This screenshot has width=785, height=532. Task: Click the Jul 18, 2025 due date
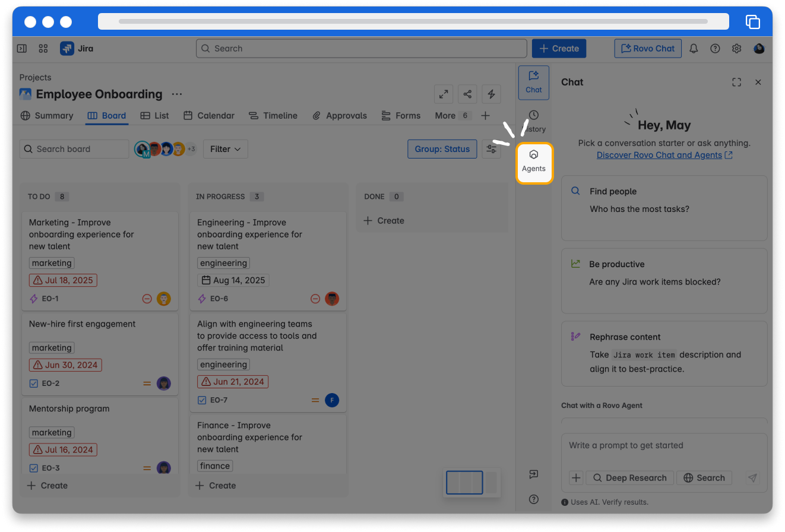63,280
